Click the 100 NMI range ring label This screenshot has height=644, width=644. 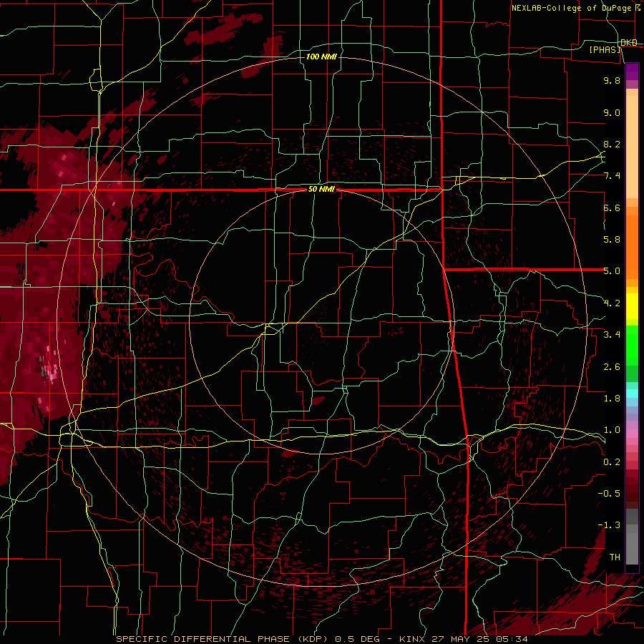pos(321,57)
